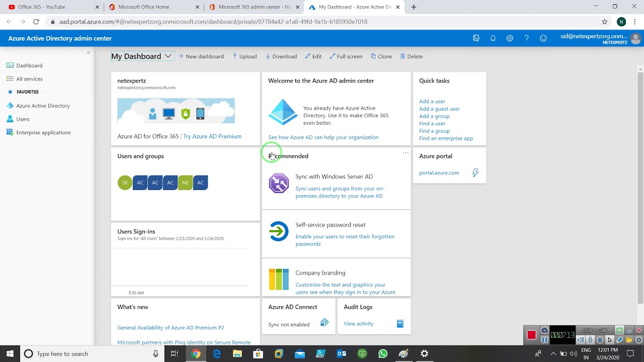This screenshot has height=362, width=644.
Task: Click the Sync with Windows Server AD icon
Action: point(279,183)
